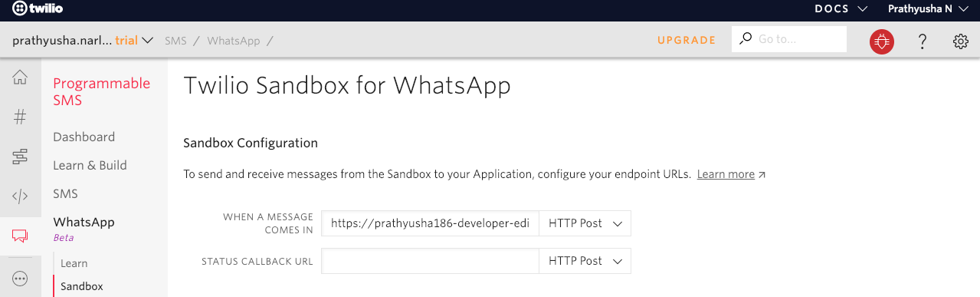Viewport: 980px width, 297px height.
Task: Open the settings gear icon
Action: tap(961, 41)
